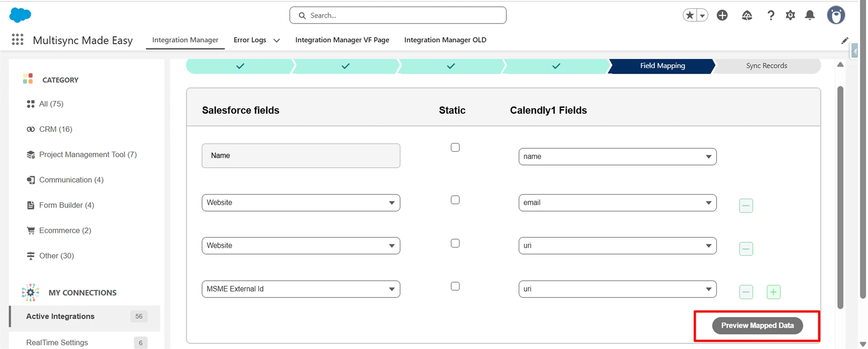Open RealTime Settings item

coord(85,343)
